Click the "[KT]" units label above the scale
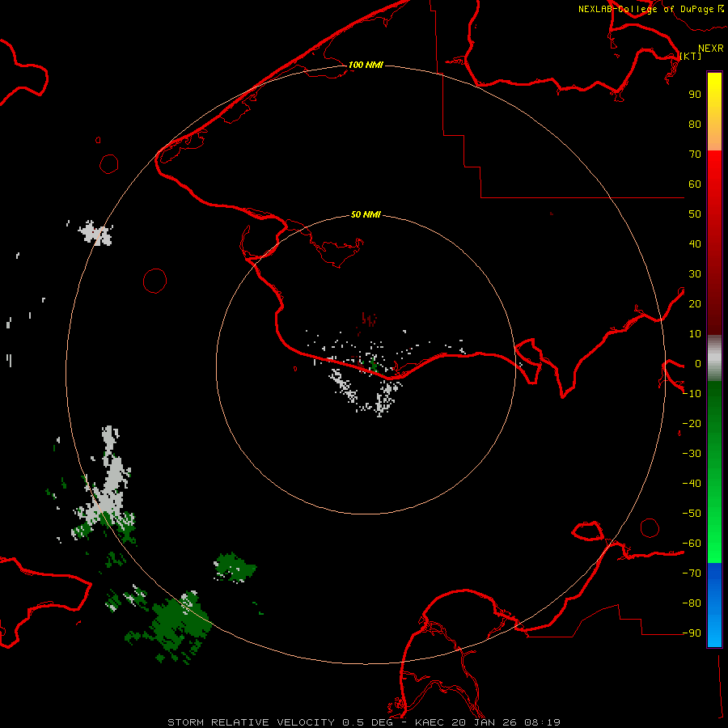This screenshot has width=728, height=728. (690, 56)
